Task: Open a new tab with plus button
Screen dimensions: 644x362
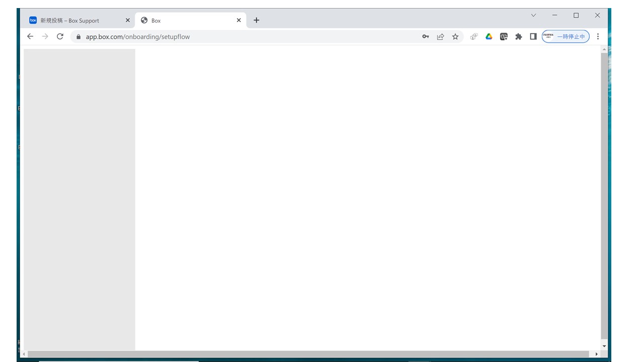Action: (x=257, y=20)
